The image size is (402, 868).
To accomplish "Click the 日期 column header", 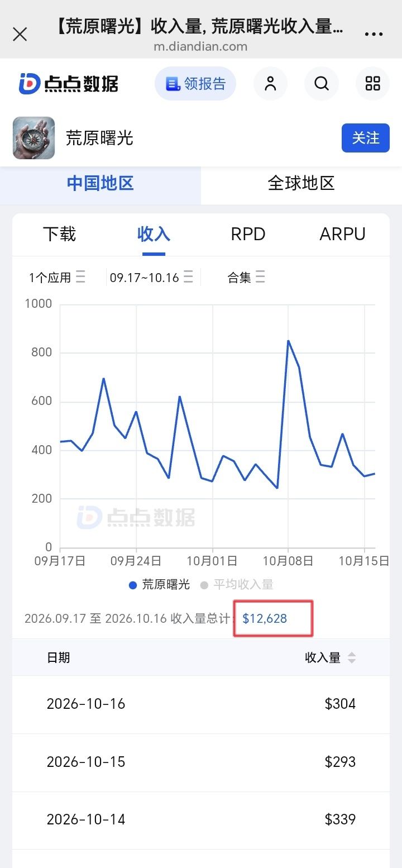I will pos(59,657).
